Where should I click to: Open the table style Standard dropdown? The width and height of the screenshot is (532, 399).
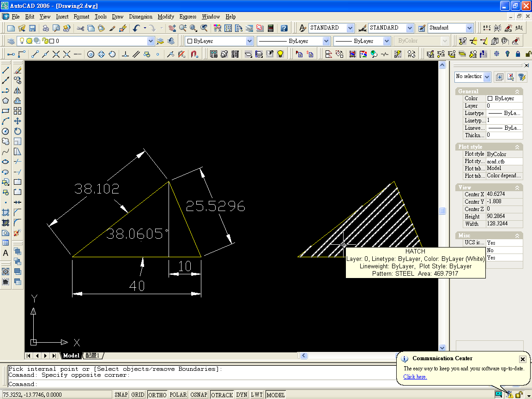tap(470, 28)
